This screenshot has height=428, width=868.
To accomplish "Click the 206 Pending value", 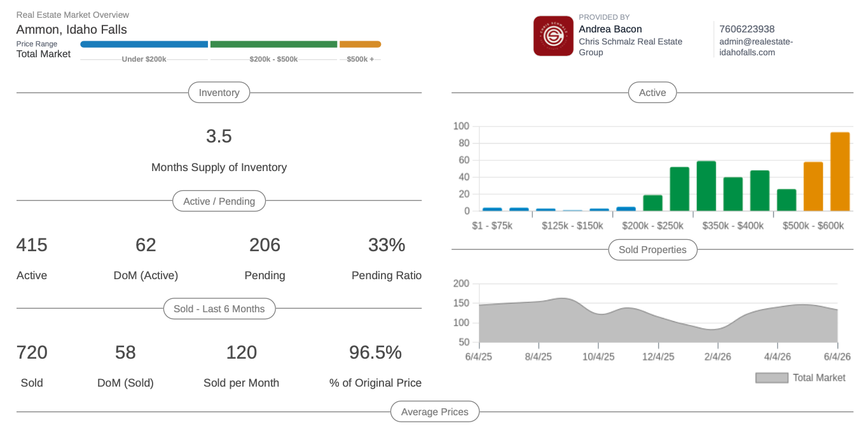I will click(x=265, y=245).
